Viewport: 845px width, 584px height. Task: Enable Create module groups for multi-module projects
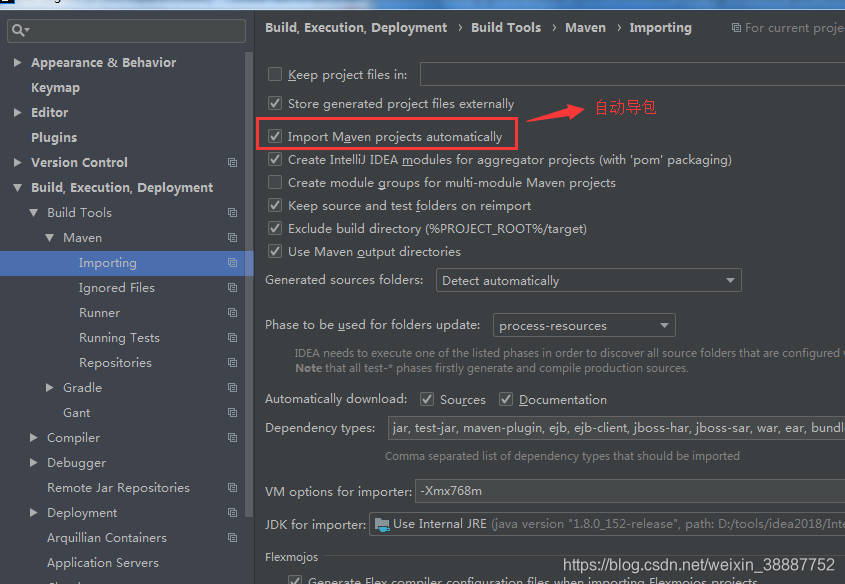click(275, 183)
